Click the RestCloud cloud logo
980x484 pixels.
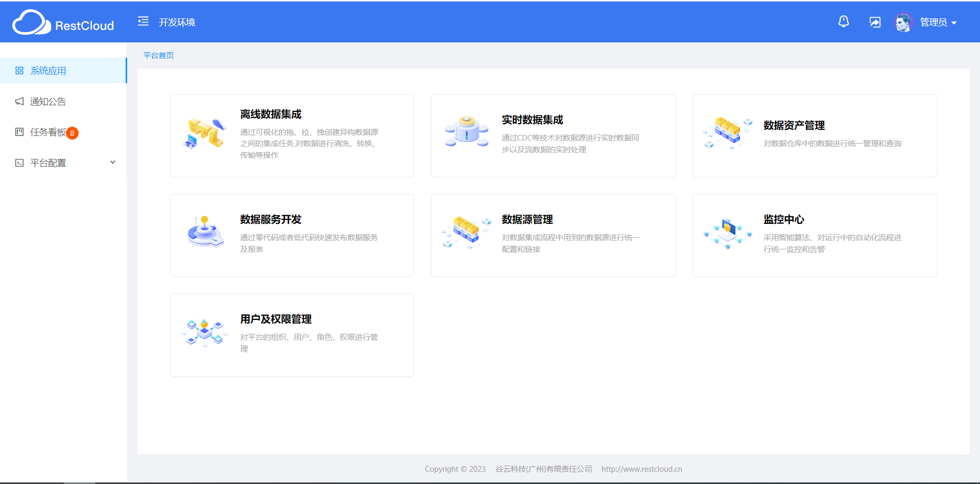tap(63, 22)
